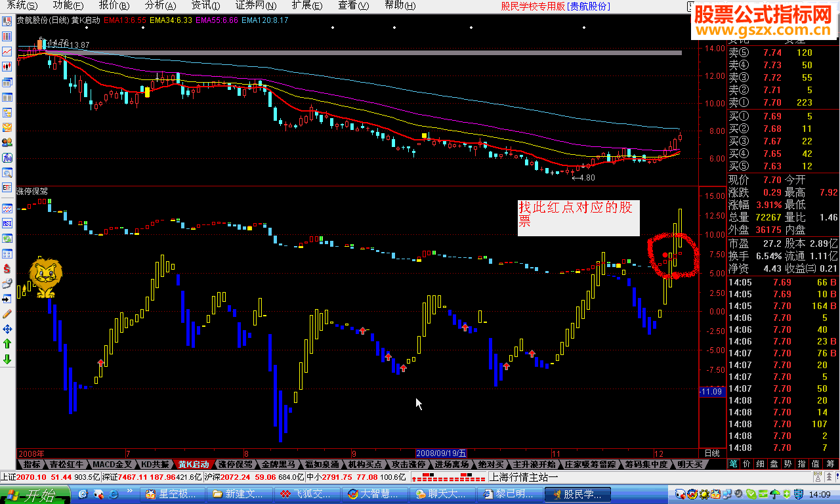This screenshot has width=840, height=504.
Task: Open the 证券网(N) menu
Action: pos(256,5)
